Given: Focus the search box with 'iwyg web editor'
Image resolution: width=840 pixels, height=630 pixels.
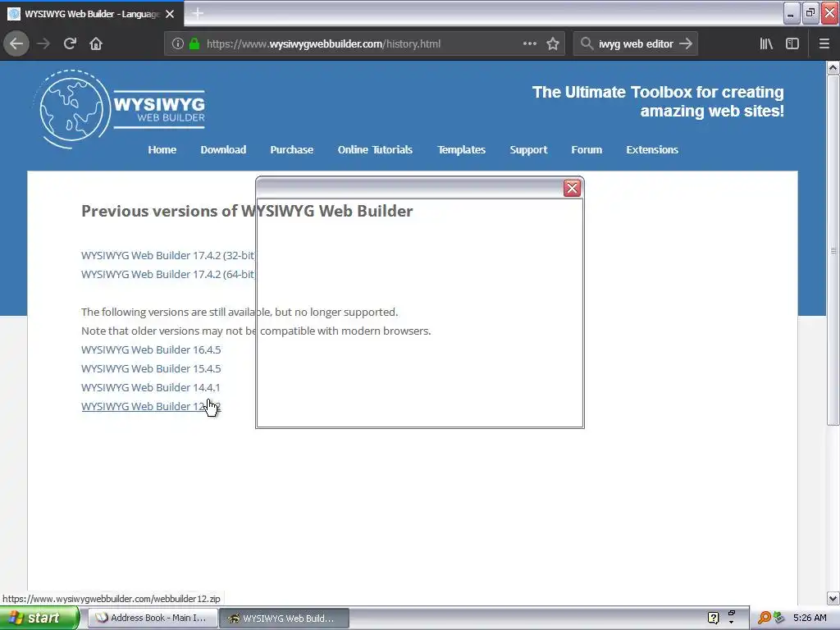Looking at the screenshot, I should point(636,44).
